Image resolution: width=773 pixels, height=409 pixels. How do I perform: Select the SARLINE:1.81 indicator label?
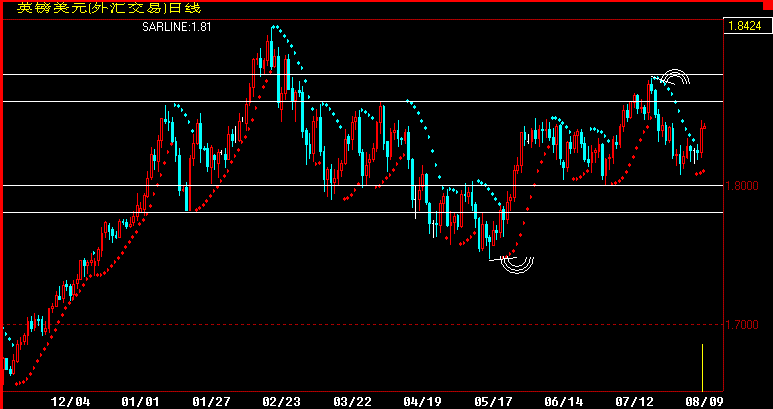pos(176,27)
